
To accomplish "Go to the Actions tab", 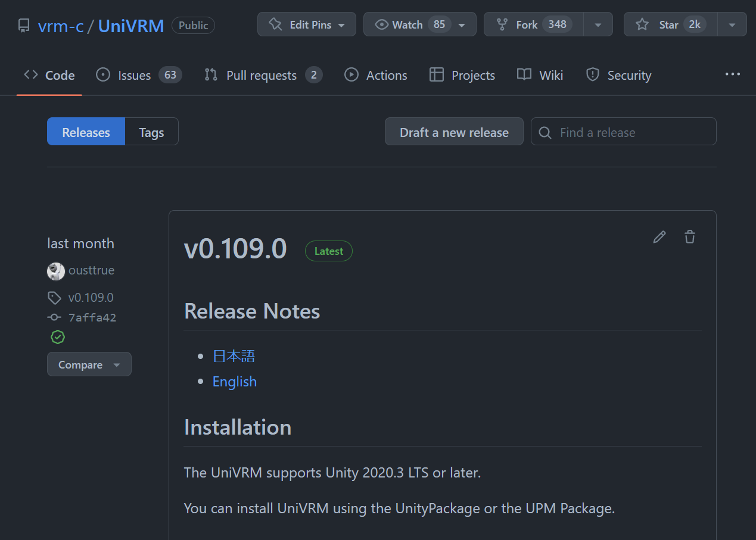I will click(x=376, y=75).
